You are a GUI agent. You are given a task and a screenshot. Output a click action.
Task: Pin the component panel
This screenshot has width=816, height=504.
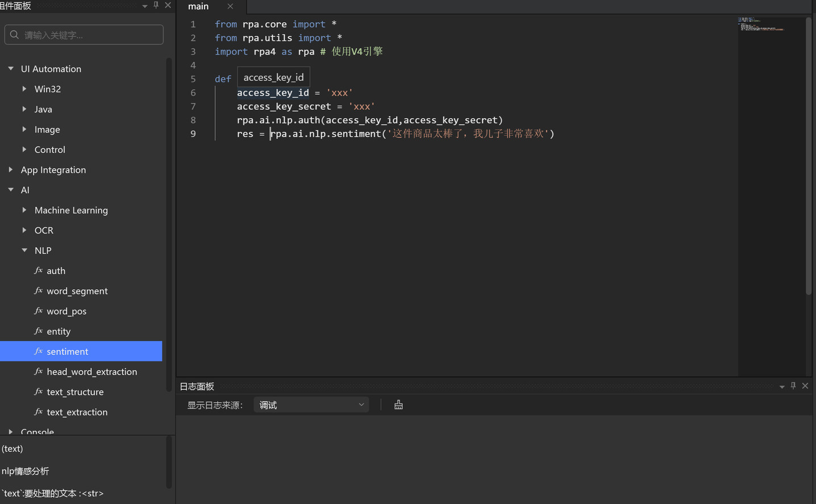156,5
